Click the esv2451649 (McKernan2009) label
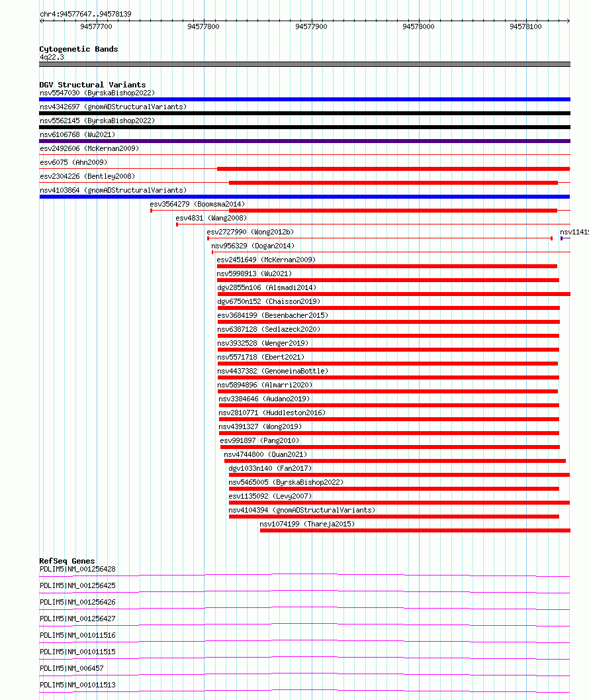Screen dimensions: 589x700 (x=266, y=260)
